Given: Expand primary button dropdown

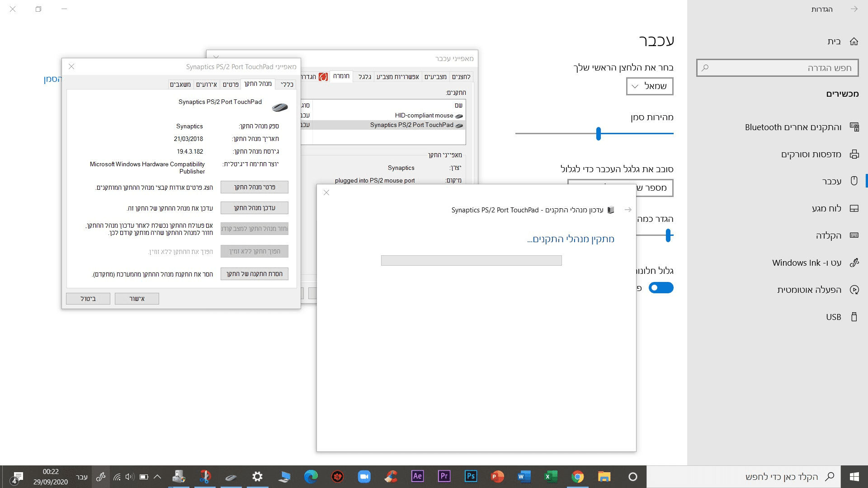Looking at the screenshot, I should tap(649, 86).
